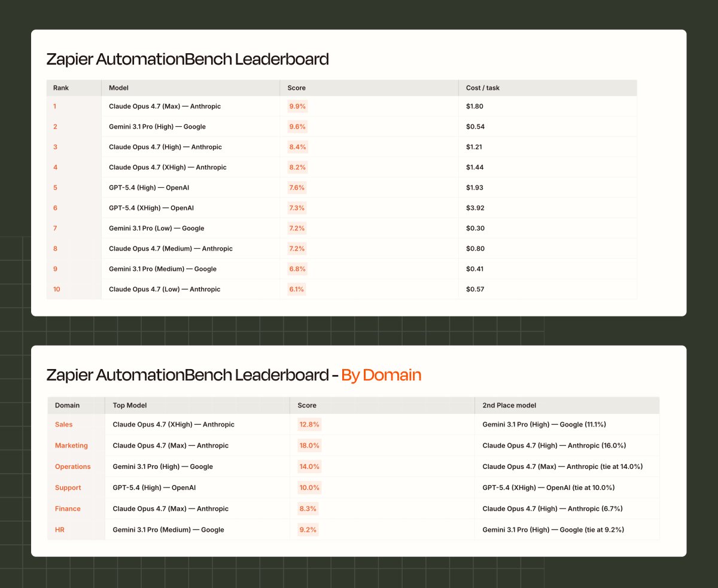Image resolution: width=718 pixels, height=588 pixels.
Task: Click the $1.93 cost value
Action: pos(474,188)
